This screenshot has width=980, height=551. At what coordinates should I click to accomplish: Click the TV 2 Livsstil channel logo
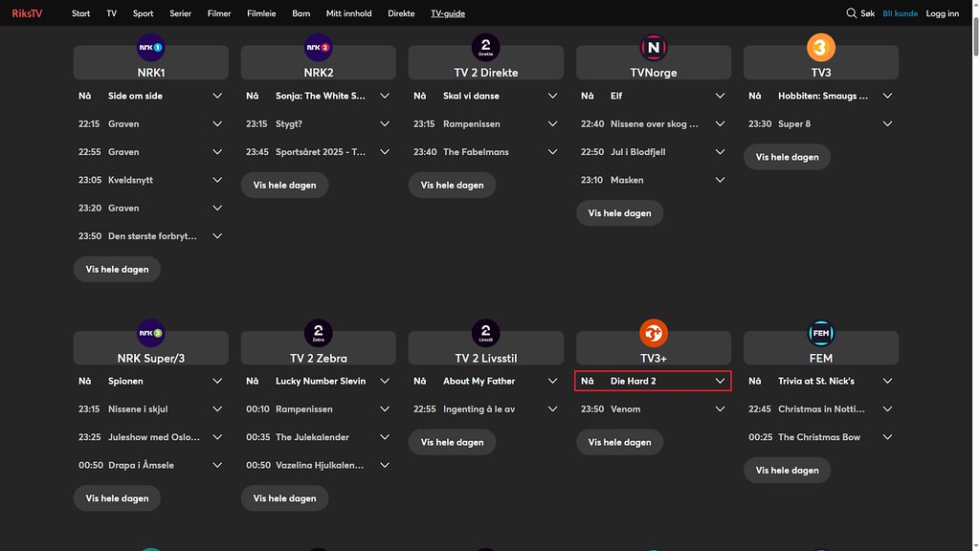[485, 333]
